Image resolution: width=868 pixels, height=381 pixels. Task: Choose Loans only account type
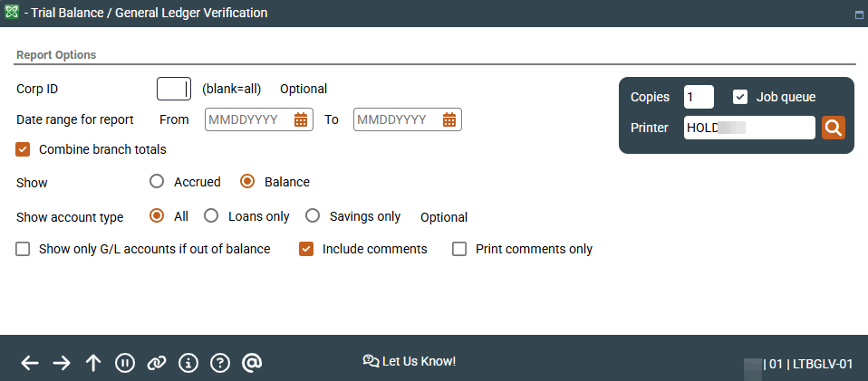tap(211, 216)
